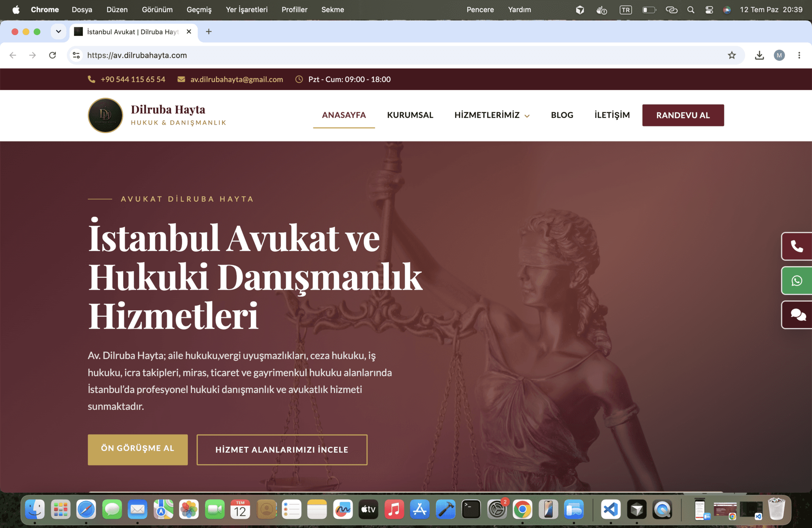Open Mail from the Dock
The width and height of the screenshot is (812, 528).
(137, 509)
